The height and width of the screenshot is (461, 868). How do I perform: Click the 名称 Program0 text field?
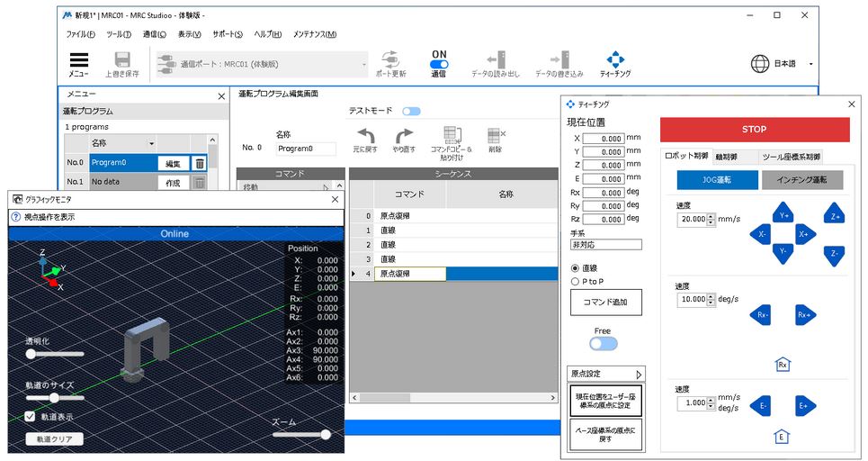[306, 149]
